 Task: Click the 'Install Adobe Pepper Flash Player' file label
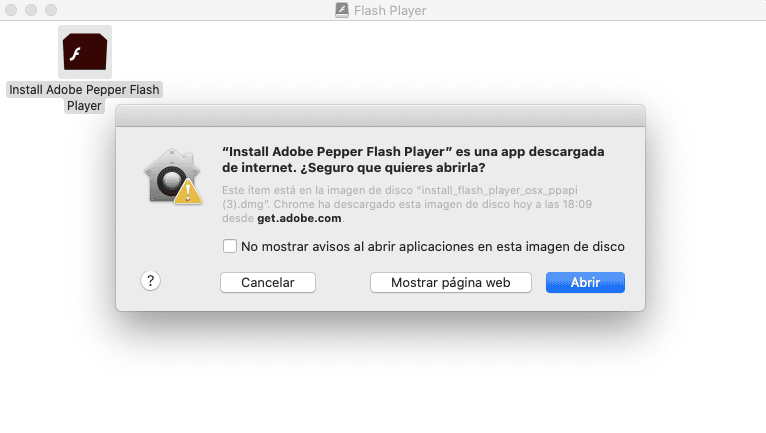click(x=84, y=98)
